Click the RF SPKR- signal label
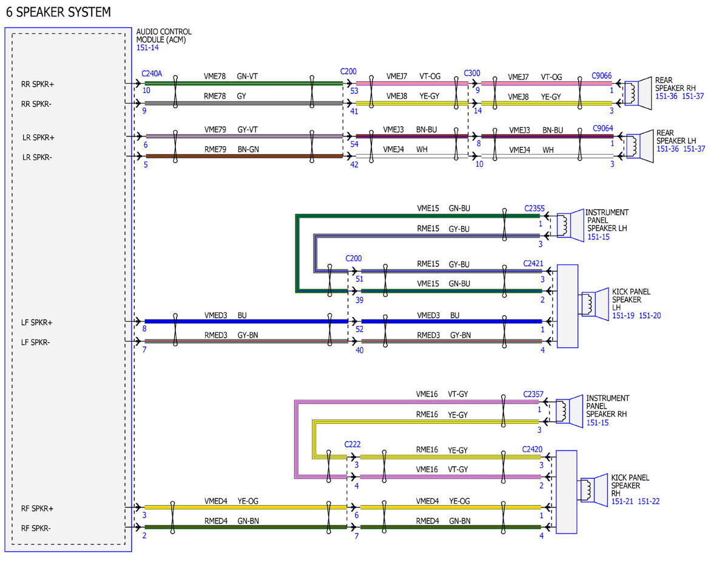Screen dimensions: 728x562 [36, 528]
